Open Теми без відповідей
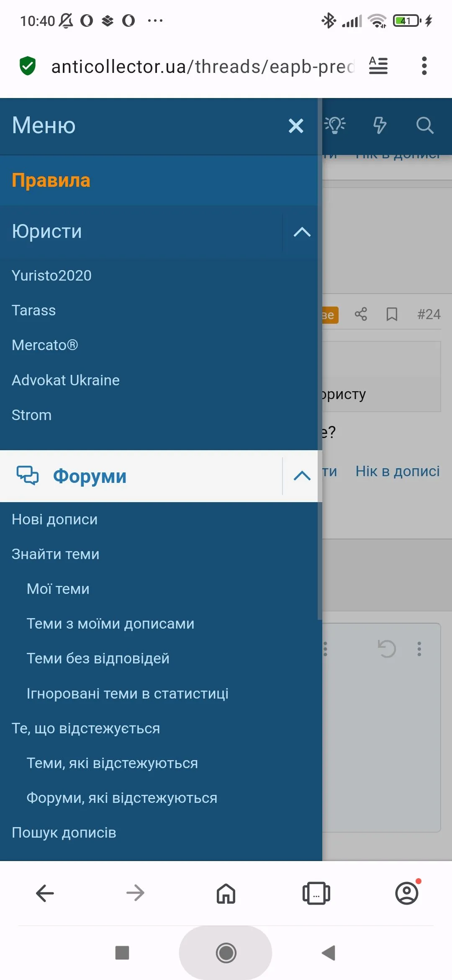452x980 pixels. click(98, 658)
